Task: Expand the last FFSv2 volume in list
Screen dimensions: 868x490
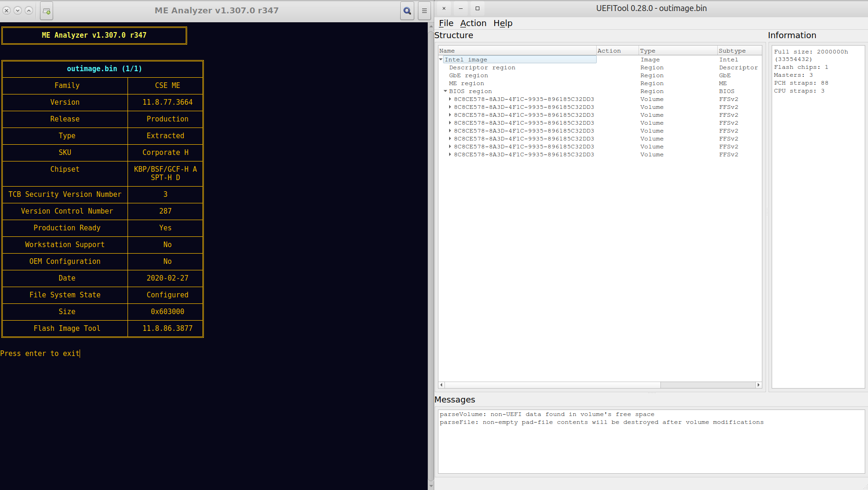Action: click(450, 154)
